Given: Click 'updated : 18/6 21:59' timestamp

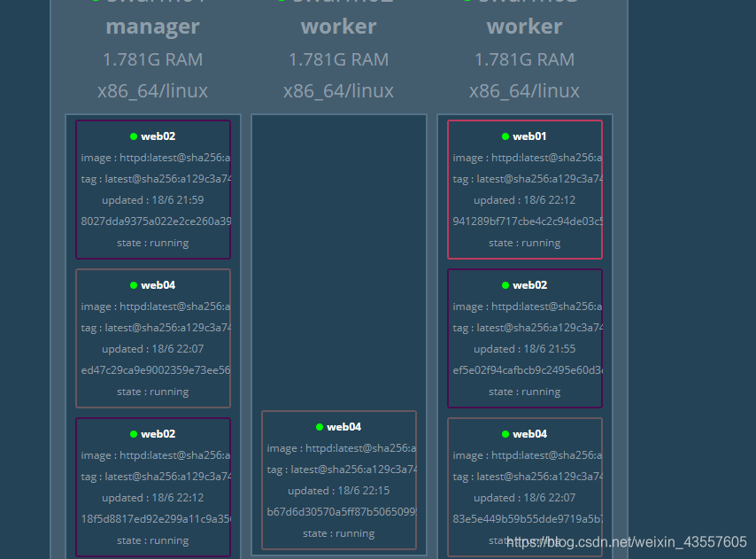Looking at the screenshot, I should (x=153, y=200).
